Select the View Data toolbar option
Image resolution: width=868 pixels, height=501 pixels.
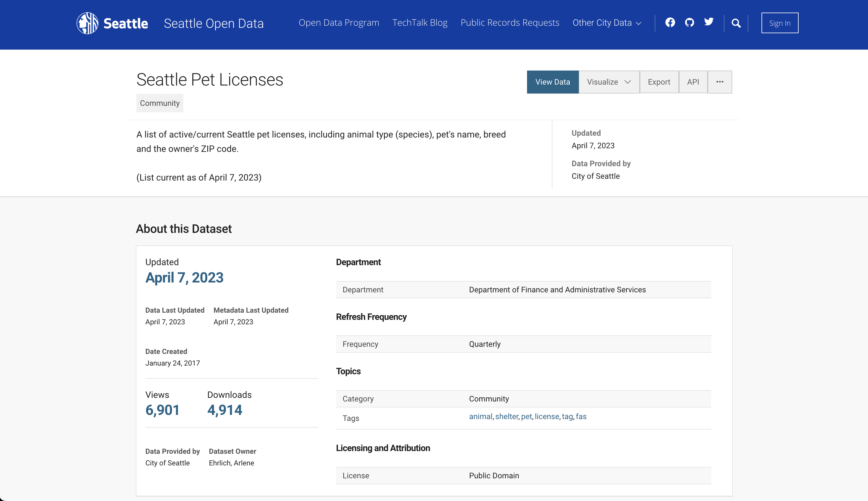pyautogui.click(x=552, y=82)
